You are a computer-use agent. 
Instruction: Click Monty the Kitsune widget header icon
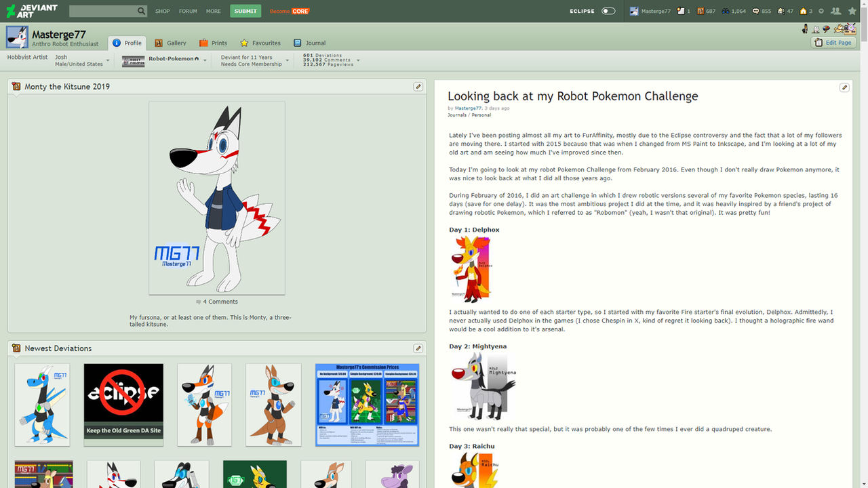tap(16, 87)
